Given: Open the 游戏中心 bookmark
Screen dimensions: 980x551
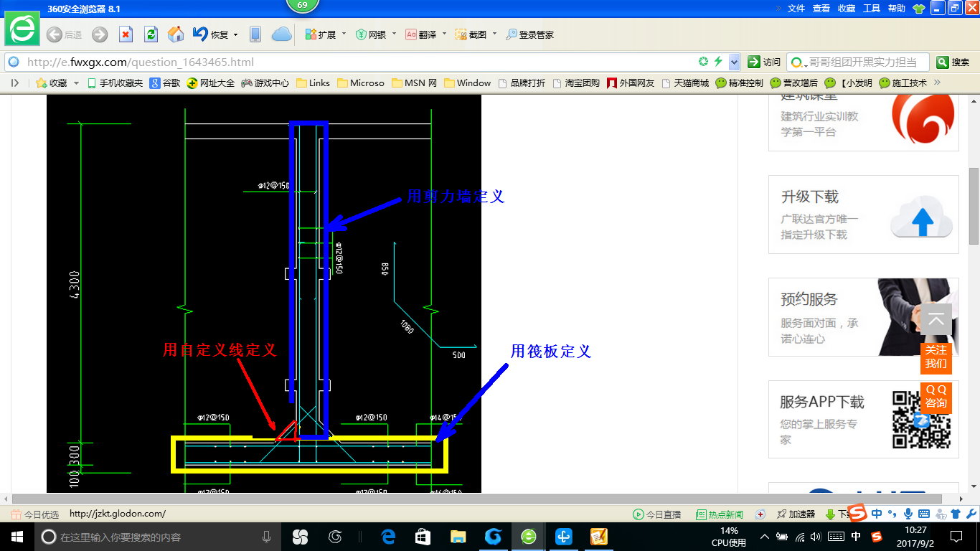Looking at the screenshot, I should [x=265, y=83].
